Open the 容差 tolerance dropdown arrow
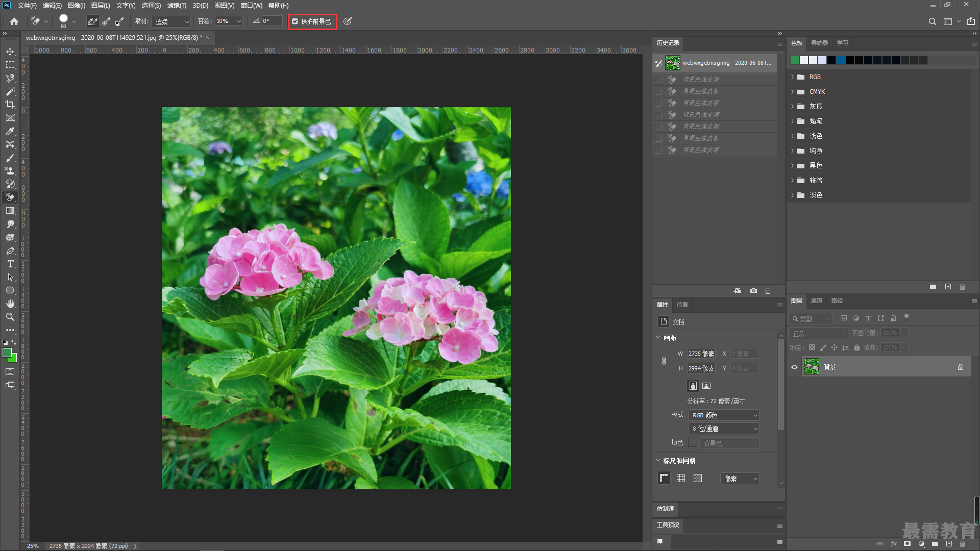 [238, 21]
